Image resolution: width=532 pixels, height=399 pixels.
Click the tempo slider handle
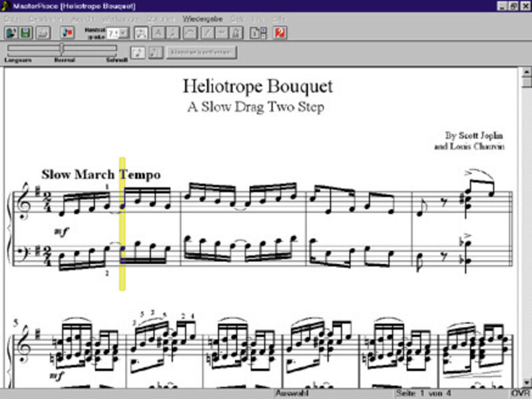tap(62, 49)
